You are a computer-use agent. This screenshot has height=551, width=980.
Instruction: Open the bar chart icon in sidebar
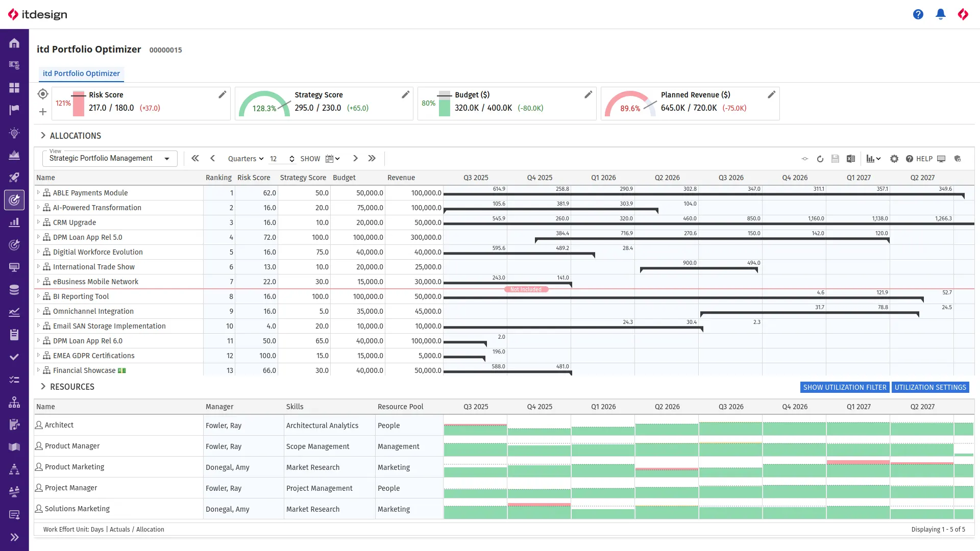(x=14, y=222)
